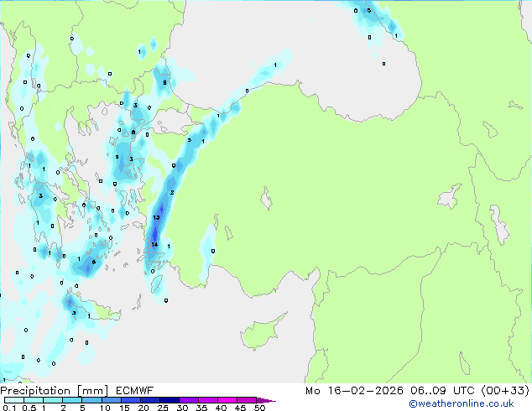Click the "06..09 UTC" time text
The height and width of the screenshot is (411, 532).
click(442, 391)
